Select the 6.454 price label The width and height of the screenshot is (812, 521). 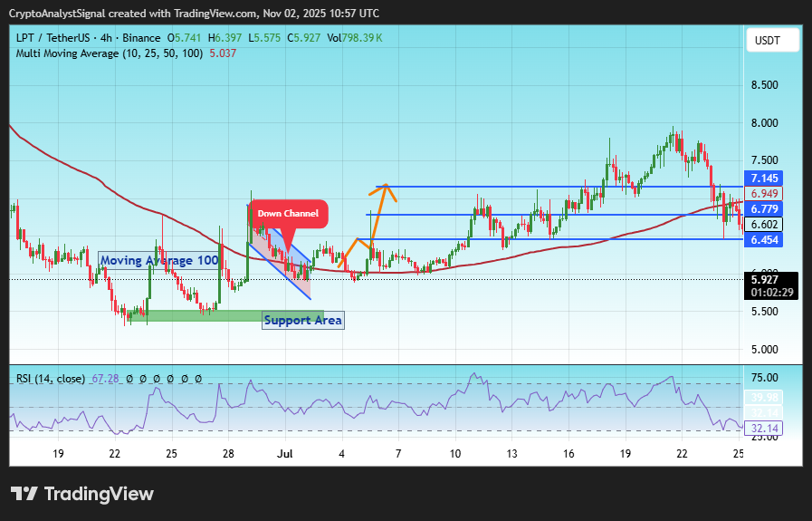(764, 239)
